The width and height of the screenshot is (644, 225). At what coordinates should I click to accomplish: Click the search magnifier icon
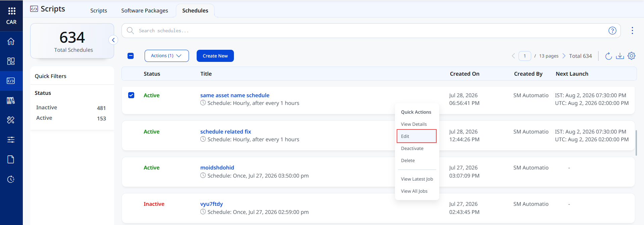pyautogui.click(x=130, y=31)
